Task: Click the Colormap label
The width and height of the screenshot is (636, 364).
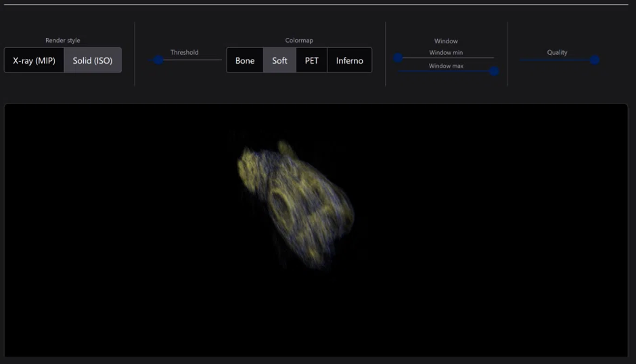Action: [x=299, y=40]
